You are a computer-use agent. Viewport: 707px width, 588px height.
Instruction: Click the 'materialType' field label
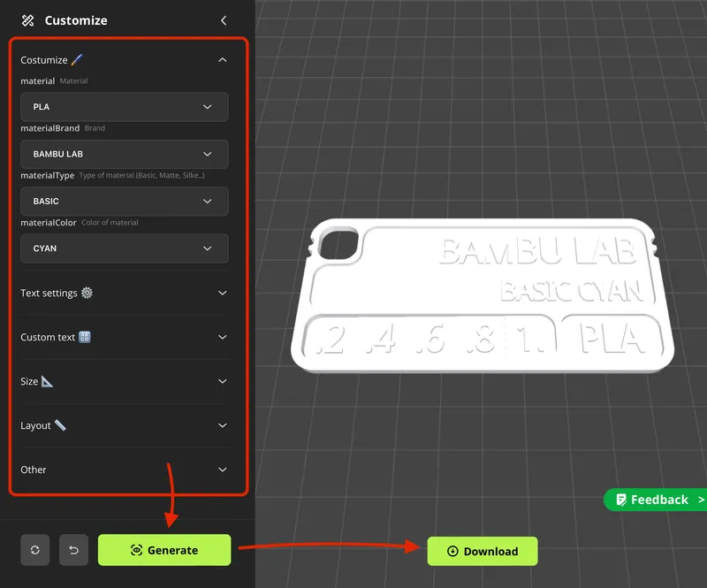48,176
